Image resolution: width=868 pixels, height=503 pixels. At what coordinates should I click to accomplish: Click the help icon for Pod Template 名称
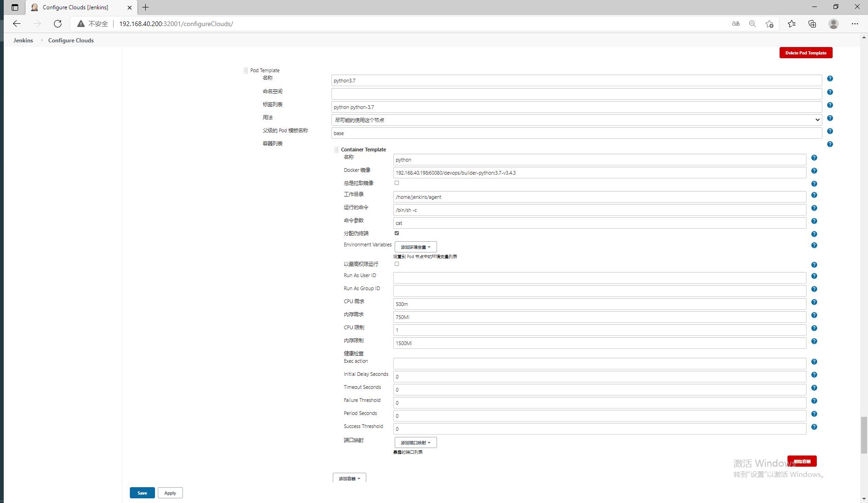point(830,79)
